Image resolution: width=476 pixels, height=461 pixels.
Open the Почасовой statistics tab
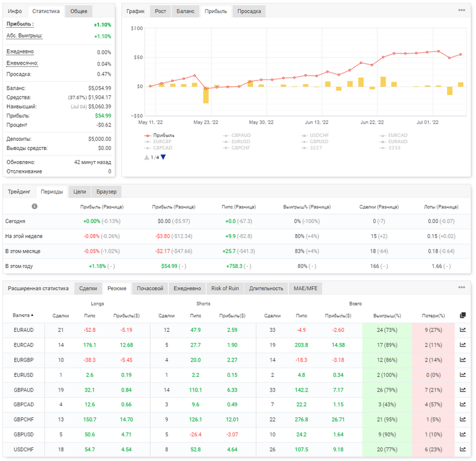(150, 288)
